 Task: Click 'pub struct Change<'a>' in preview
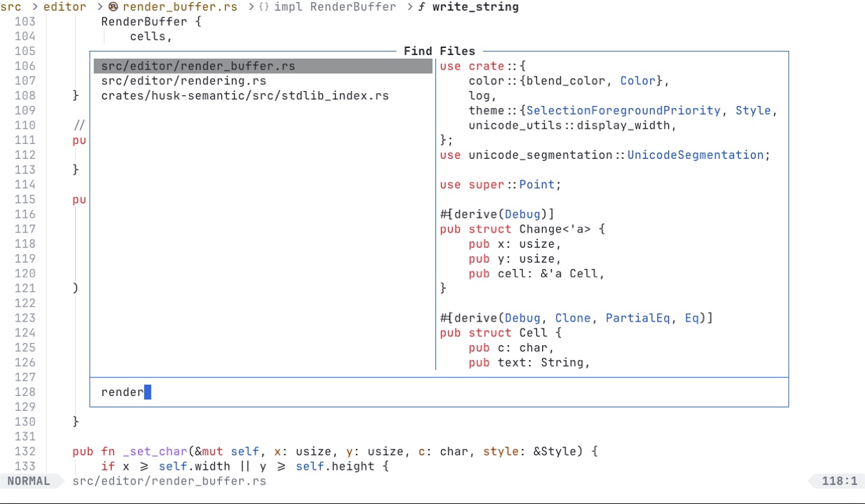tap(516, 229)
